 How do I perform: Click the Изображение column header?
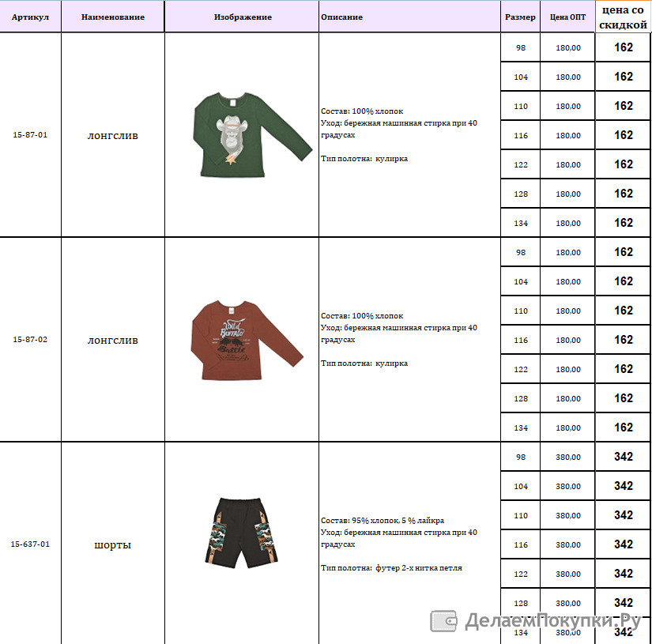coord(242,17)
